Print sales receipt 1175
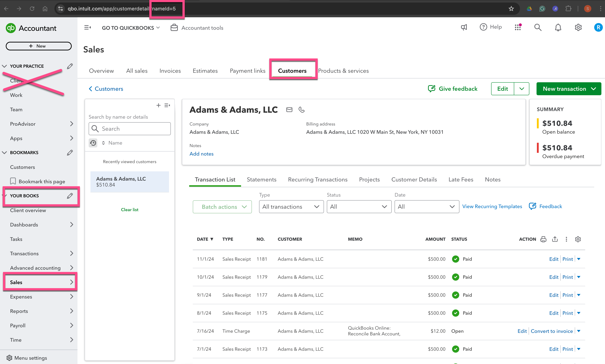Screen dimensions: 605x364 tap(568, 313)
